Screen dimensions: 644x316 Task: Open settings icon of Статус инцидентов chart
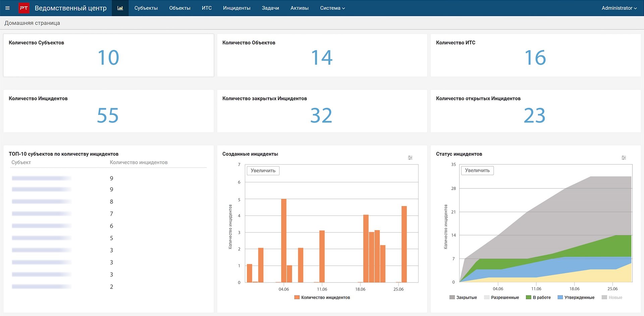coord(624,158)
